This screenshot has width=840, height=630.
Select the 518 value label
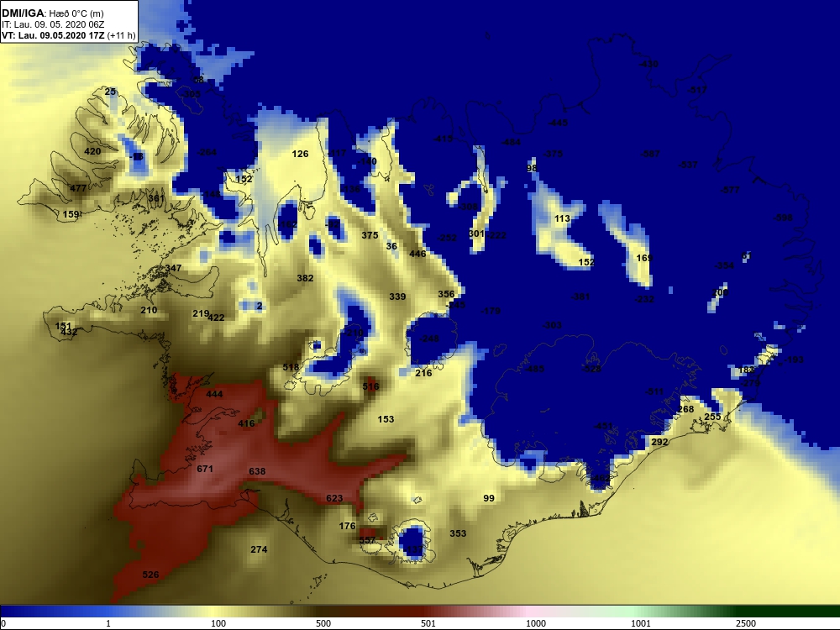click(x=291, y=368)
